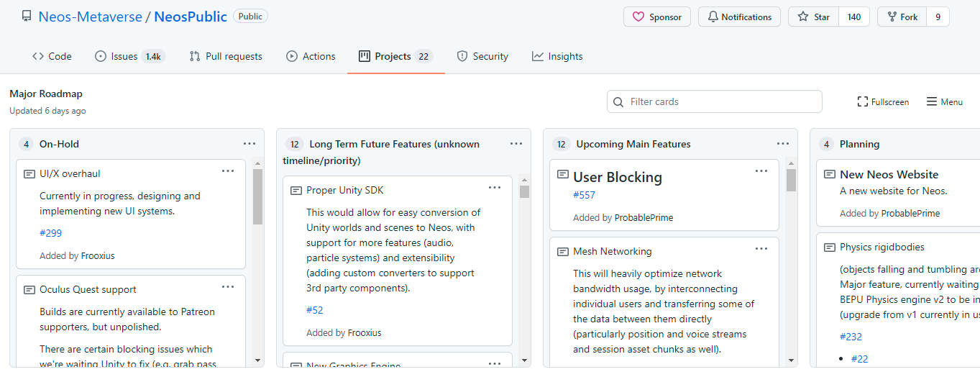The width and height of the screenshot is (980, 377).
Task: Open issue #299 link
Action: click(x=50, y=233)
